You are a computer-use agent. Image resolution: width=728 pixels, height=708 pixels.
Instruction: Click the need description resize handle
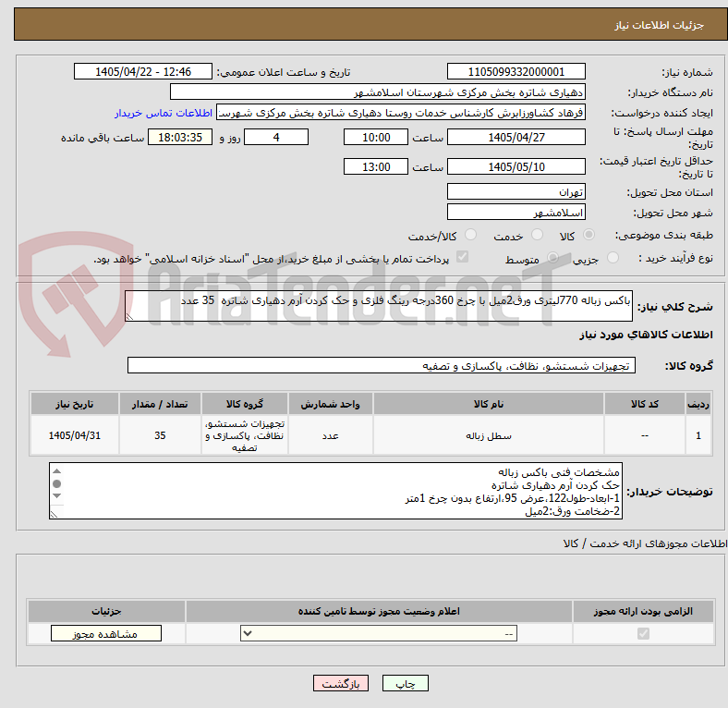tap(129, 317)
